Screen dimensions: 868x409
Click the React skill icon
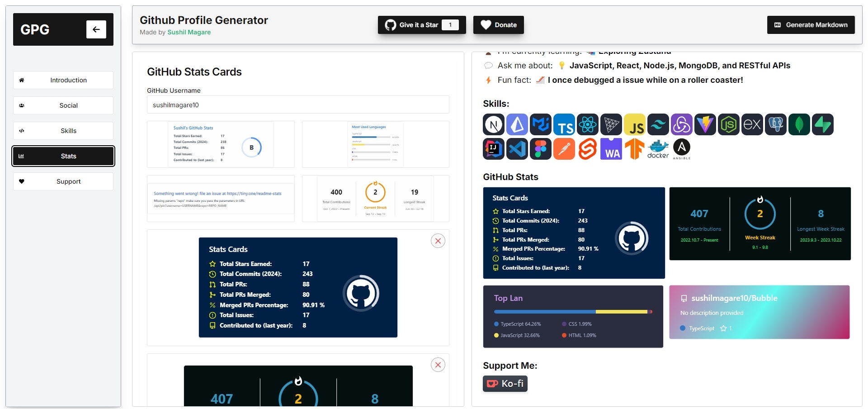tap(588, 124)
